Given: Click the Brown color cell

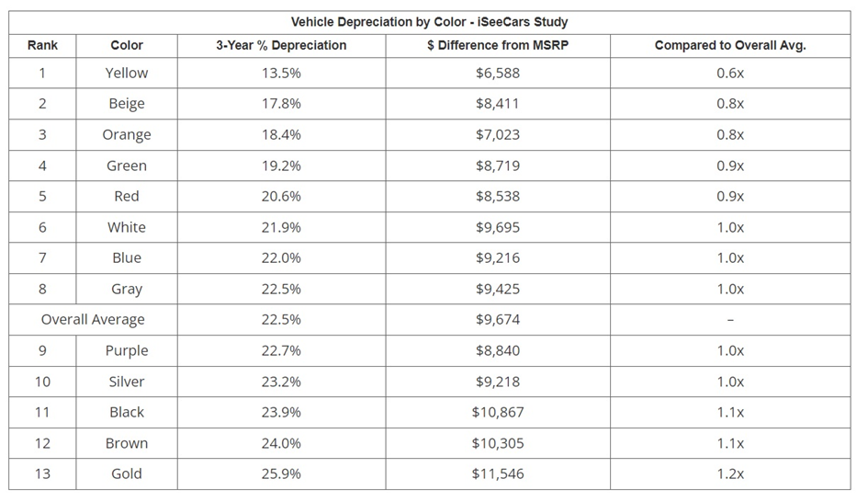Looking at the screenshot, I should pyautogui.click(x=126, y=443).
